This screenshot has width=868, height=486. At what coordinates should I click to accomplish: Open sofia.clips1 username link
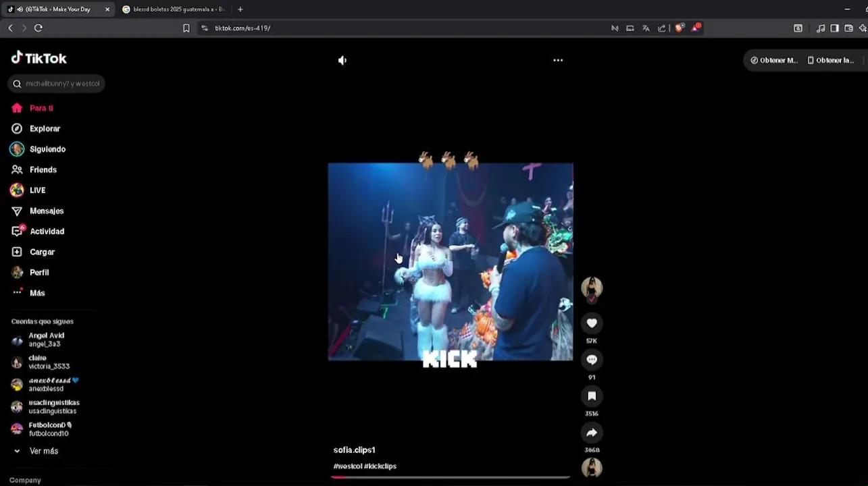[x=354, y=450]
